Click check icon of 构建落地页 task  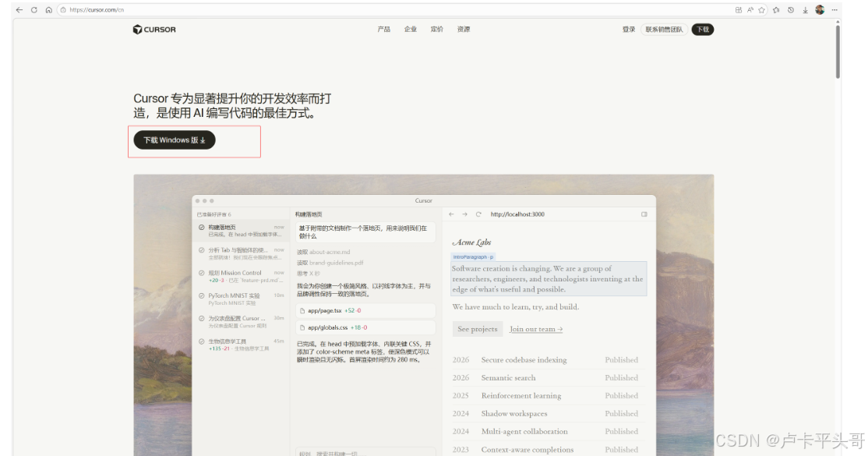click(x=202, y=227)
